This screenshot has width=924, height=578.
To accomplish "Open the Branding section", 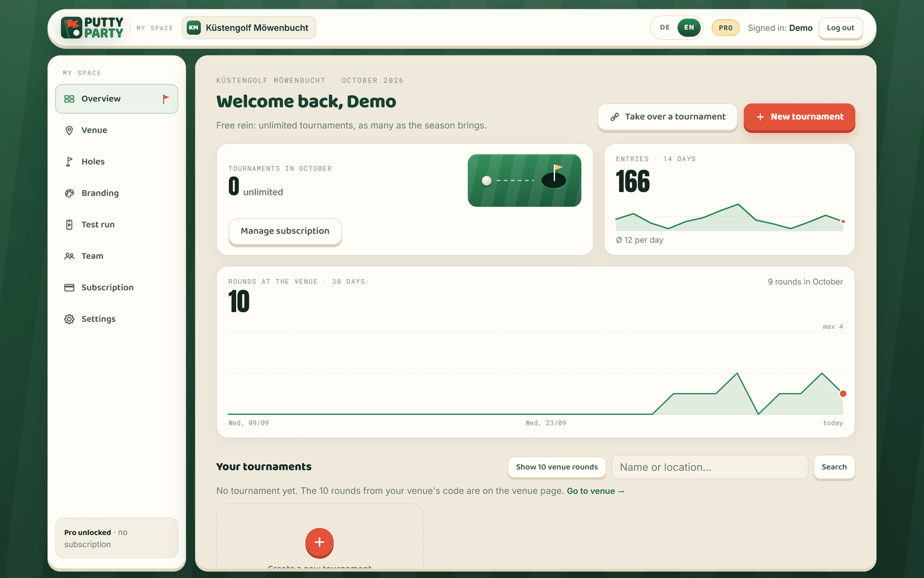I will click(117, 193).
